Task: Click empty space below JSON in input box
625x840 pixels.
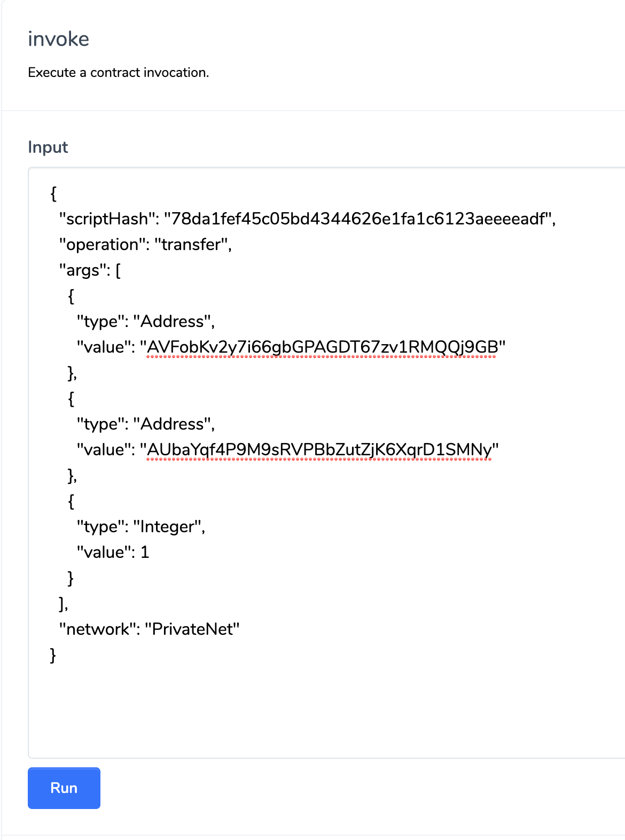Action: point(321,711)
